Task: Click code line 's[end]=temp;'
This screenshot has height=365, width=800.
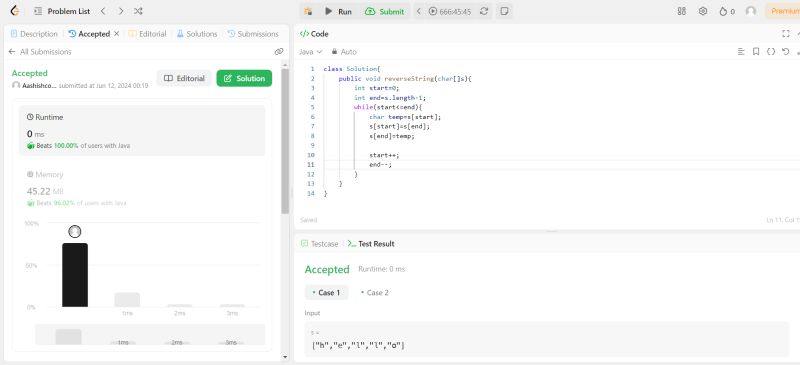Action: (x=392, y=136)
